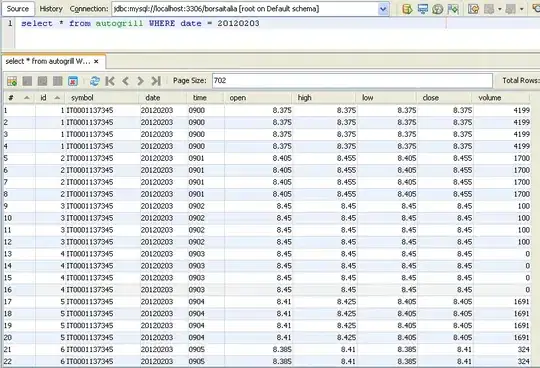Open the dropdown arrow beside the gray toolbar icon
The width and height of the screenshot is (540, 368).
tap(500, 9)
